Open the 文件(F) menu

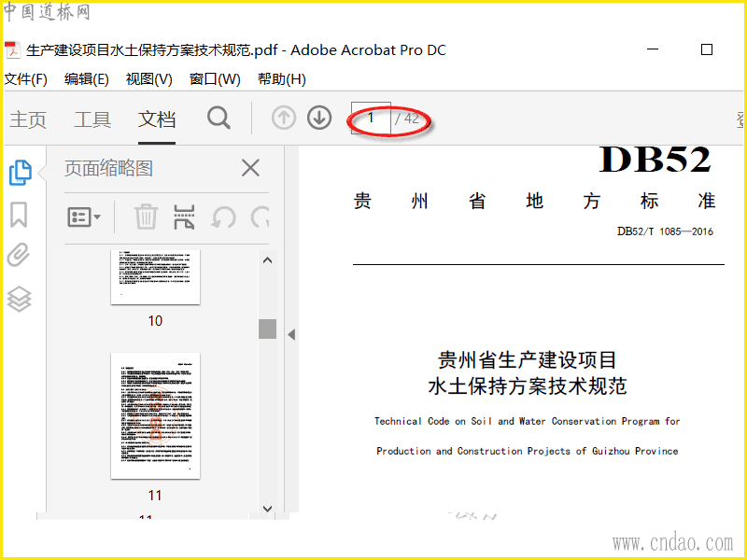coord(26,79)
